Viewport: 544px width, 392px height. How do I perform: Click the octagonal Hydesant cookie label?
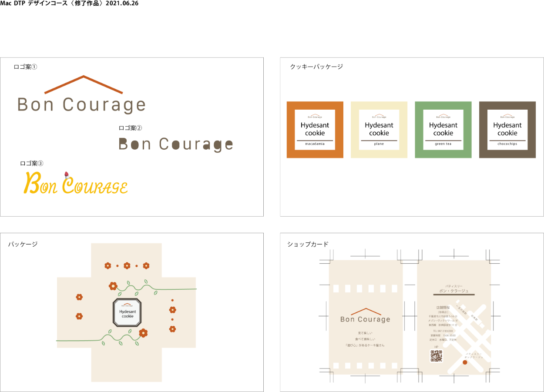click(x=128, y=312)
